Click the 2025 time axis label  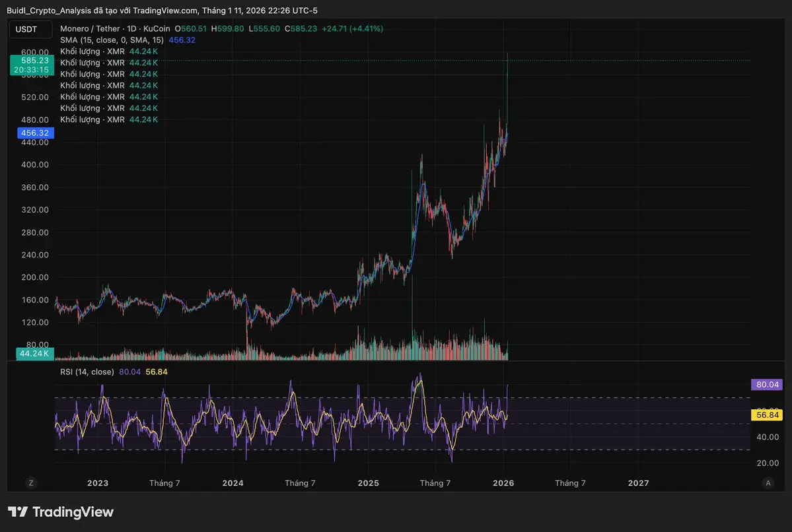point(368,483)
